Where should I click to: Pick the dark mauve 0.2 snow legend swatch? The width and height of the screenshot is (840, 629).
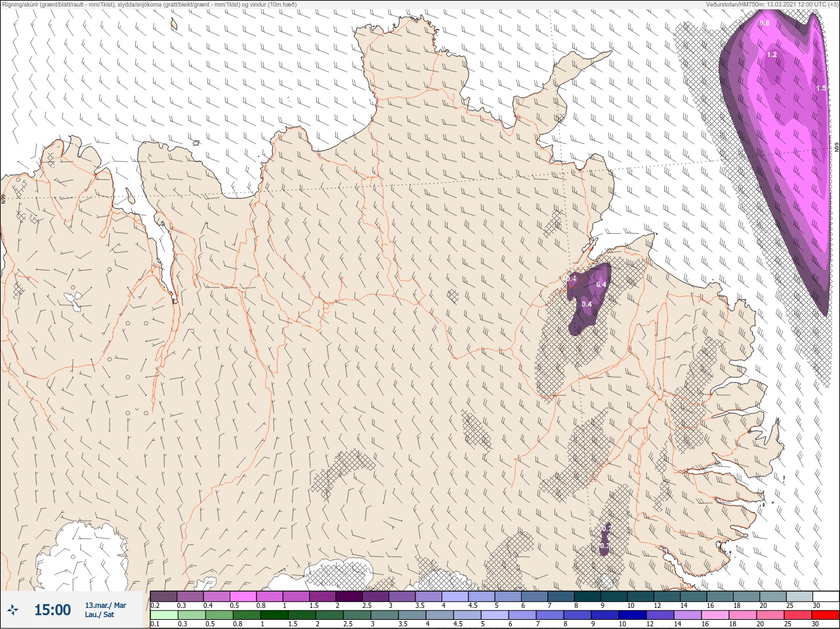coord(163,596)
